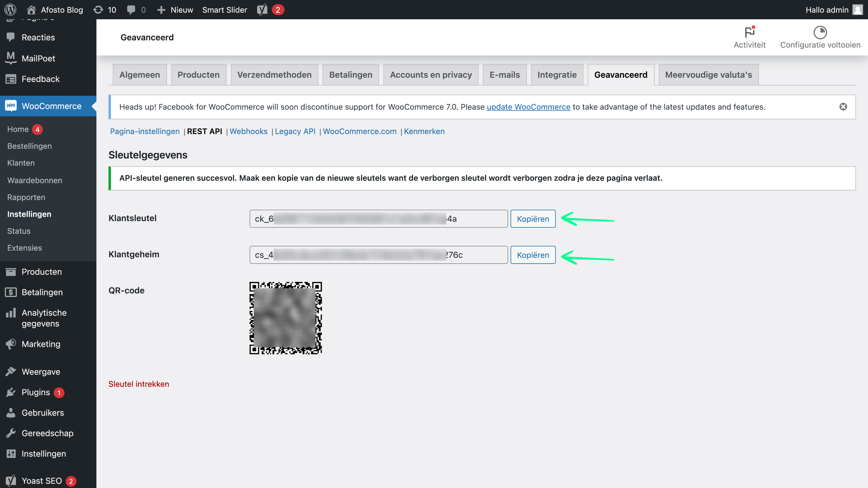Open Configuratie voltooien progress icon
Image resolution: width=868 pixels, height=488 pixels.
coord(820,32)
